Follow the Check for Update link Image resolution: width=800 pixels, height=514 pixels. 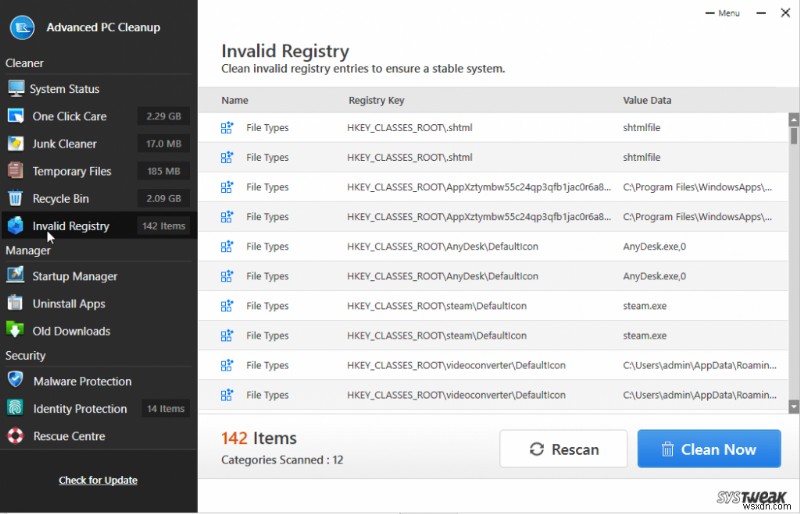[x=98, y=480]
